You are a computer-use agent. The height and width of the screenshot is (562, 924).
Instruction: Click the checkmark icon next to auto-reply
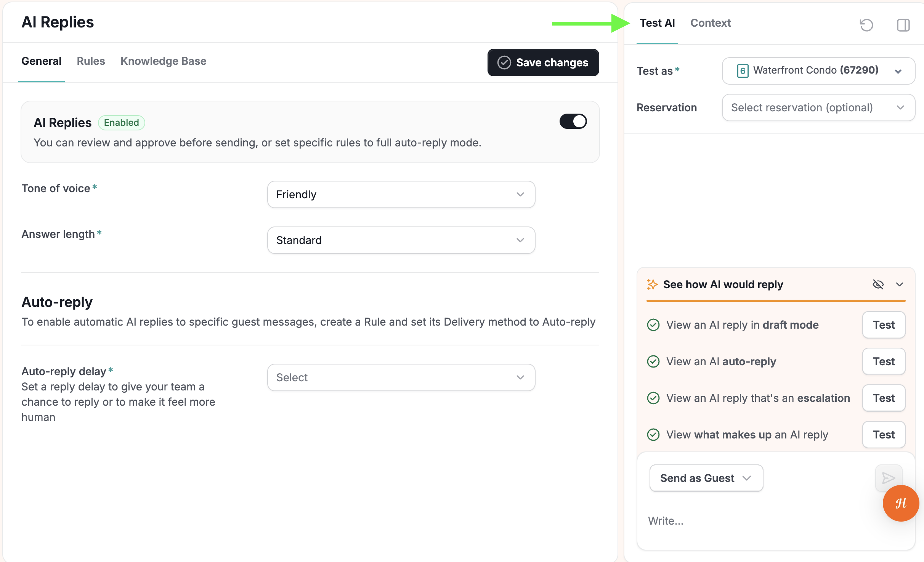pyautogui.click(x=653, y=361)
